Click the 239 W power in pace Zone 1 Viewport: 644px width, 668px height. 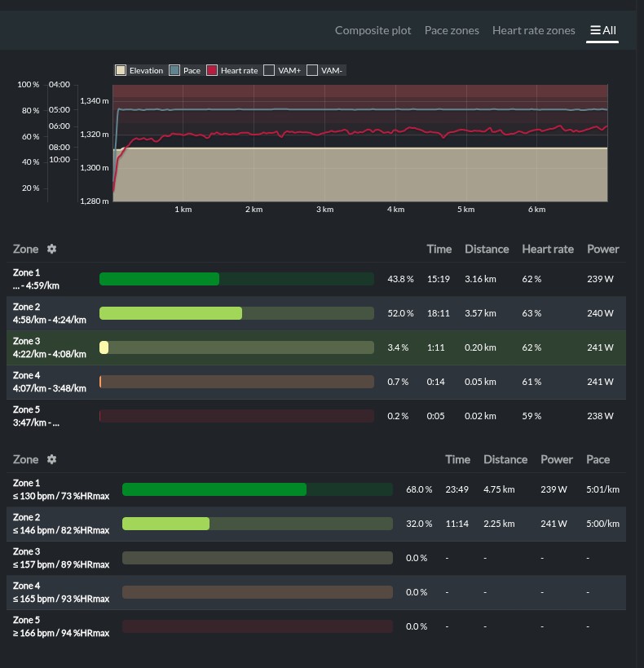(600, 279)
